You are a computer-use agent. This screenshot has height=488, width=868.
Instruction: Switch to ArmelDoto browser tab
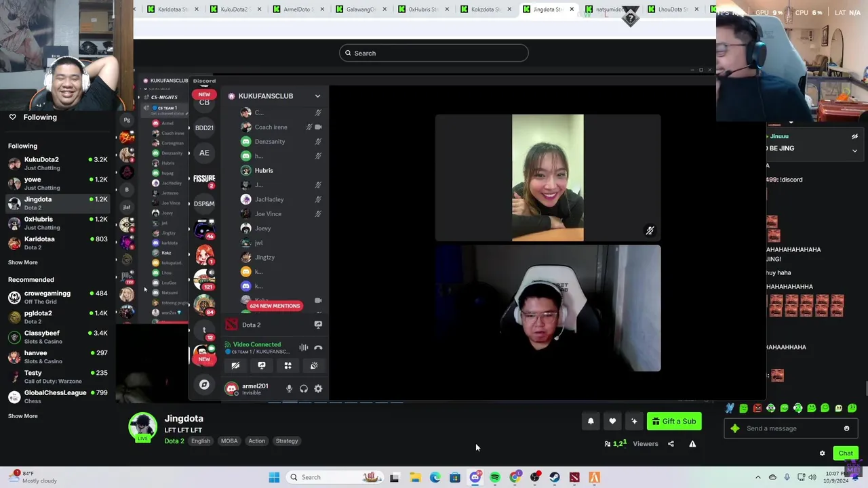pos(297,9)
